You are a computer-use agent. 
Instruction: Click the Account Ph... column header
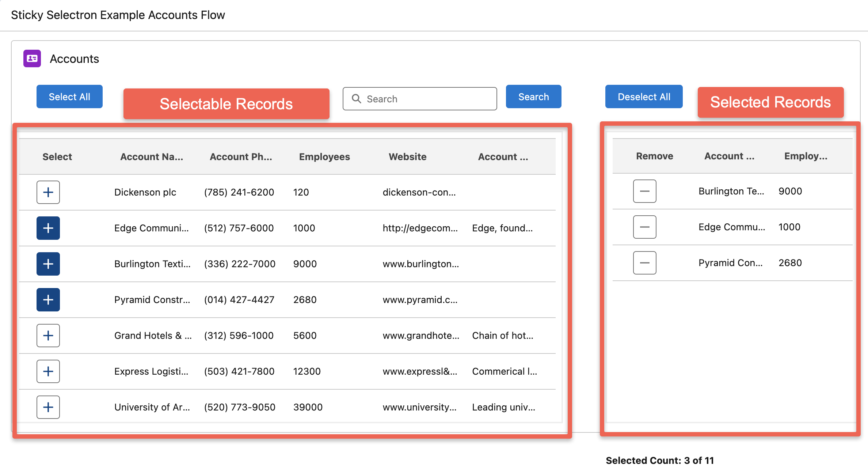click(x=241, y=157)
